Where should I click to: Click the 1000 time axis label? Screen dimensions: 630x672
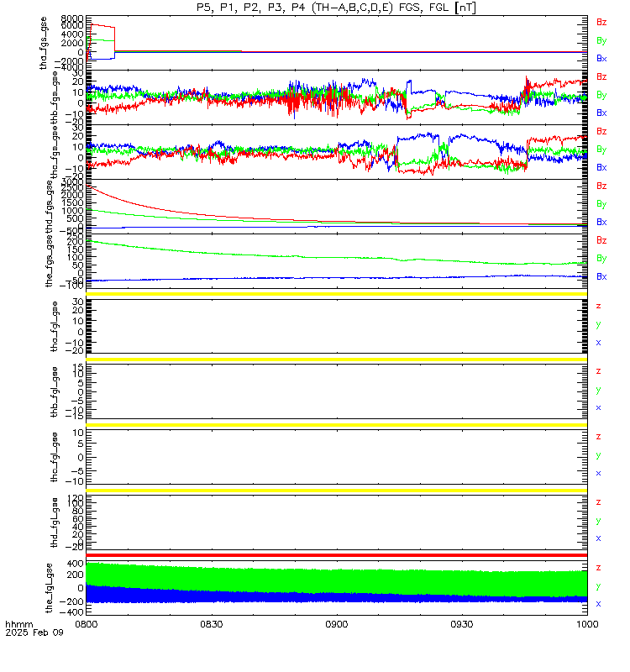(x=586, y=624)
